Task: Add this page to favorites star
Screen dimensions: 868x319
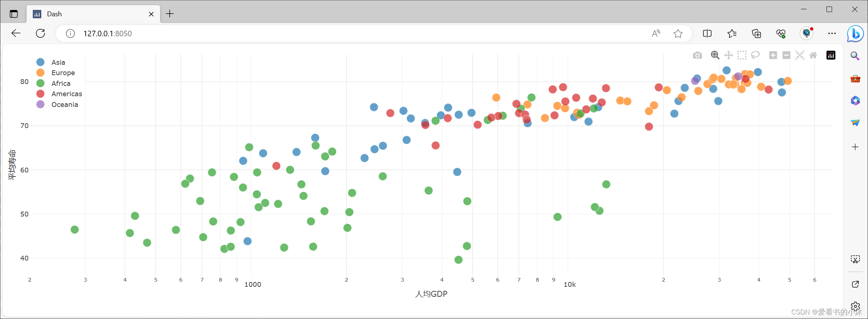Action: click(678, 34)
